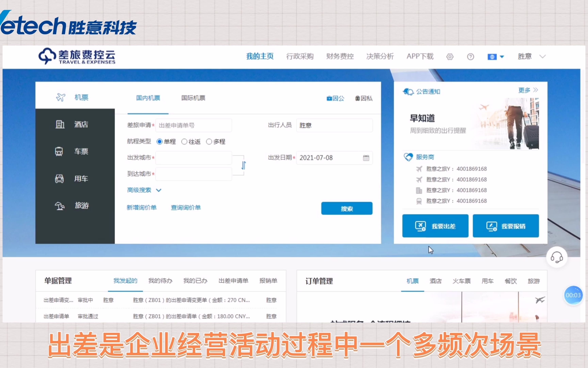The height and width of the screenshot is (368, 588).
Task: Switch to 国内机票 tab
Action: (x=148, y=98)
